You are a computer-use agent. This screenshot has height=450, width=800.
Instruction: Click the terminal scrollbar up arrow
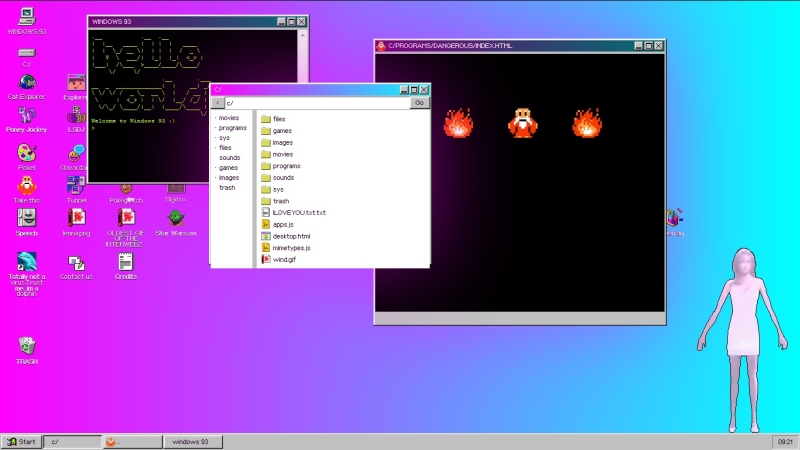pyautogui.click(x=303, y=35)
